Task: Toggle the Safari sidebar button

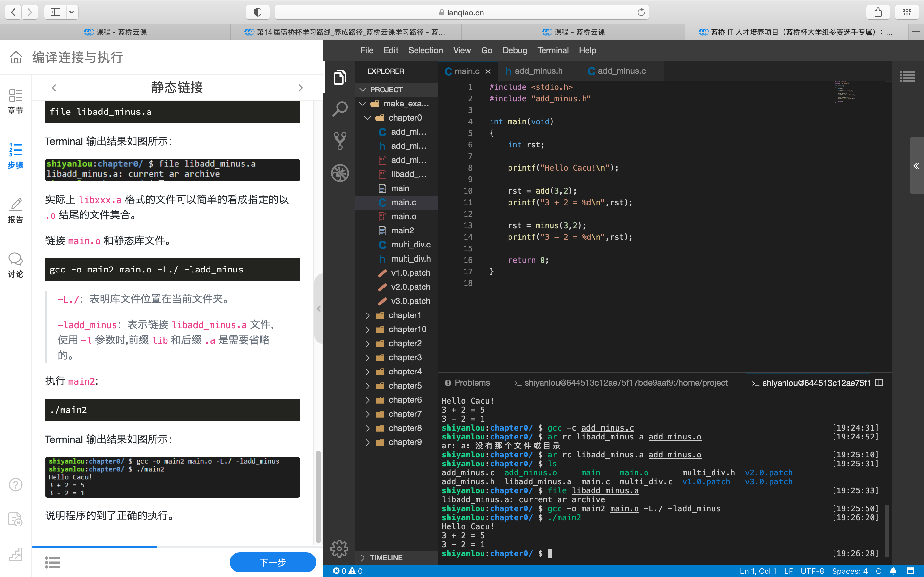Action: pos(56,12)
